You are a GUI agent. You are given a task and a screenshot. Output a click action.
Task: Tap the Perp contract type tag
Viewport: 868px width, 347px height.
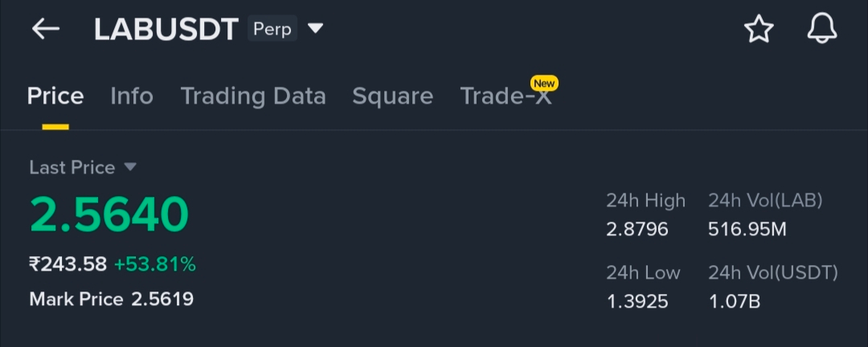[272, 29]
